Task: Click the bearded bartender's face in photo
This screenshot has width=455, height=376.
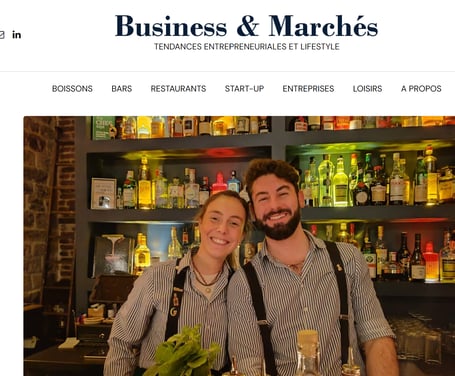Action: pos(277,205)
